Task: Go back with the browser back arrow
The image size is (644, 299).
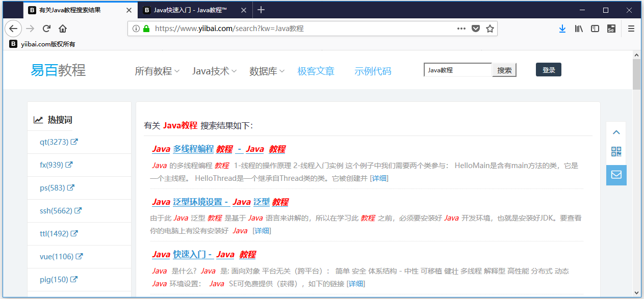Action: 13,29
